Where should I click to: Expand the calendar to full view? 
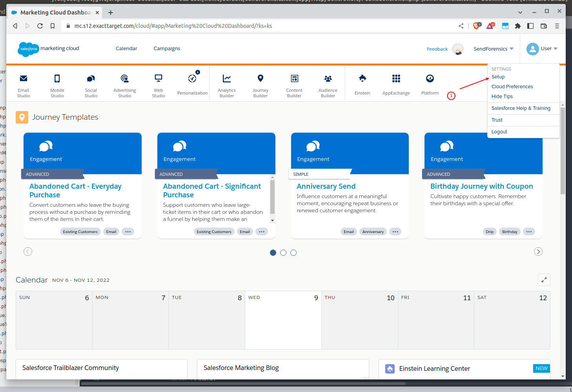tap(544, 280)
